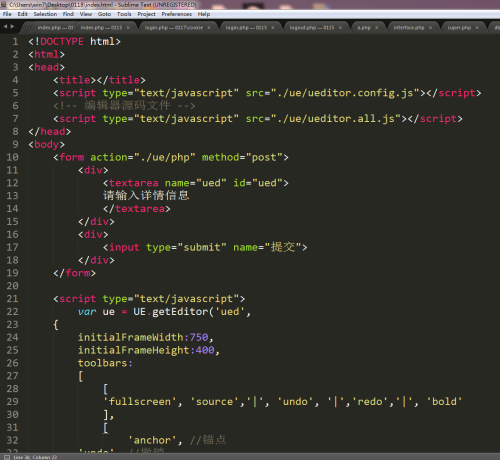Close the login.php — 0117\cookie tab

[209, 28]
